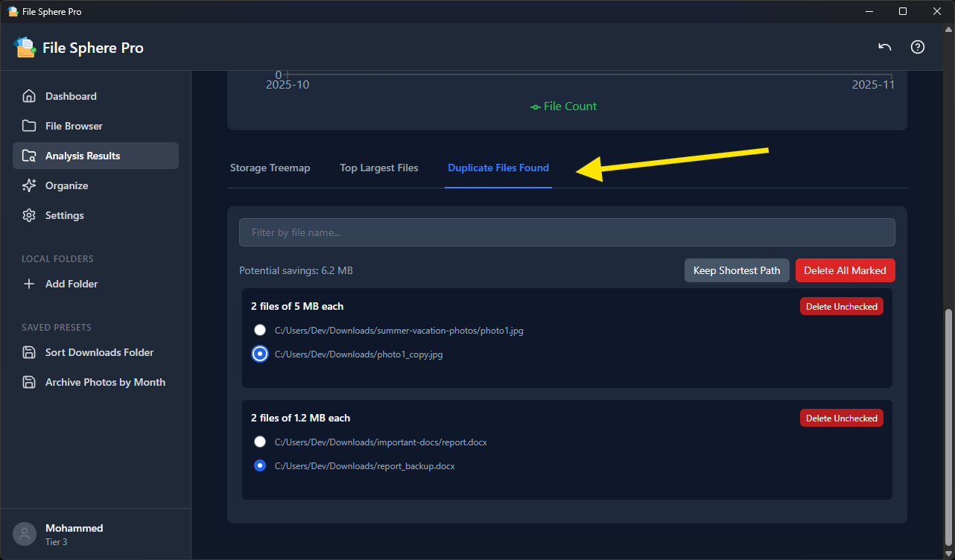Click the path text C:/Users/Dev/Downloads/report_backup.docx
955x560 pixels.
(x=365, y=466)
